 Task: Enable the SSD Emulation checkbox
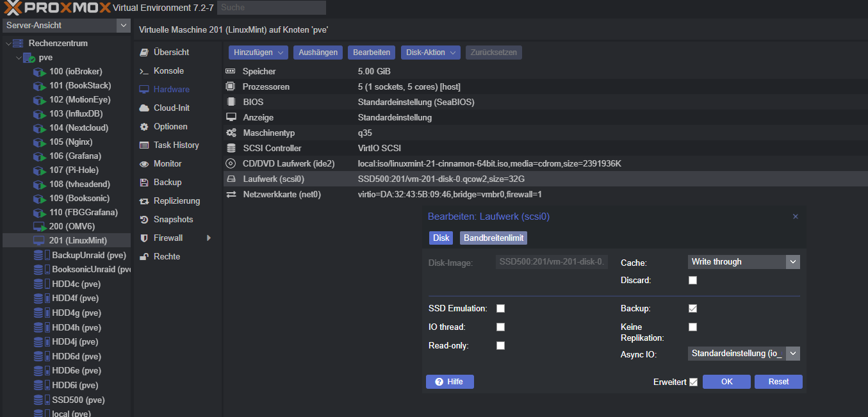pos(500,308)
